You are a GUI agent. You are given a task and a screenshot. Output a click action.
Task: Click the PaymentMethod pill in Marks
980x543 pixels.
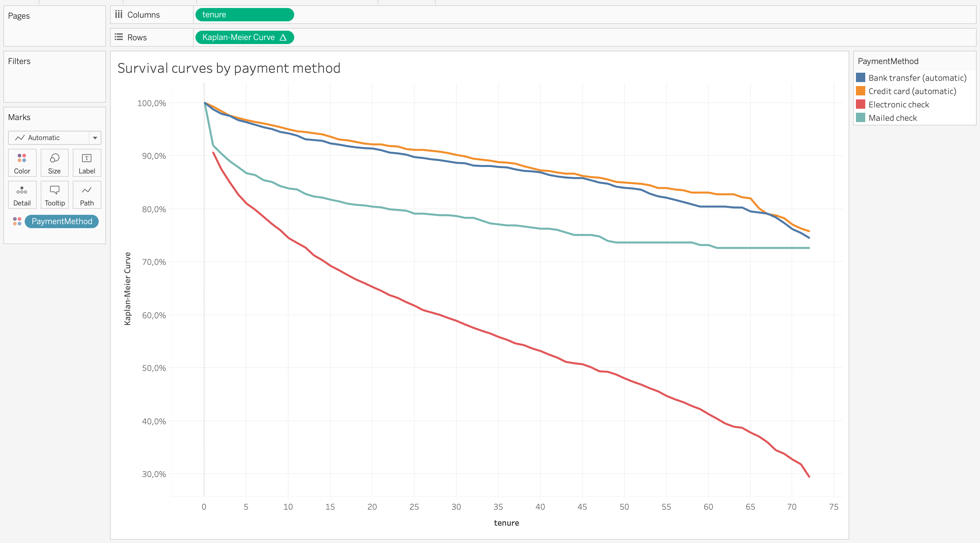[62, 221]
